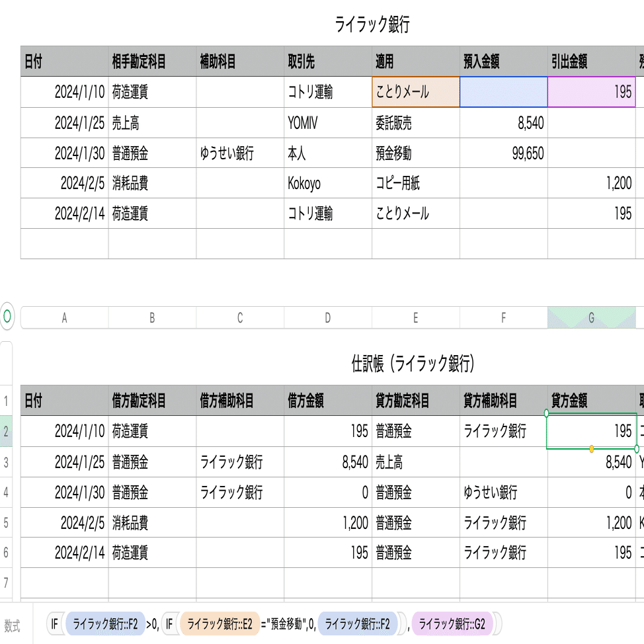
Task: Click the first blue ライラック銀行::F2 formula token
Action: tap(105, 623)
